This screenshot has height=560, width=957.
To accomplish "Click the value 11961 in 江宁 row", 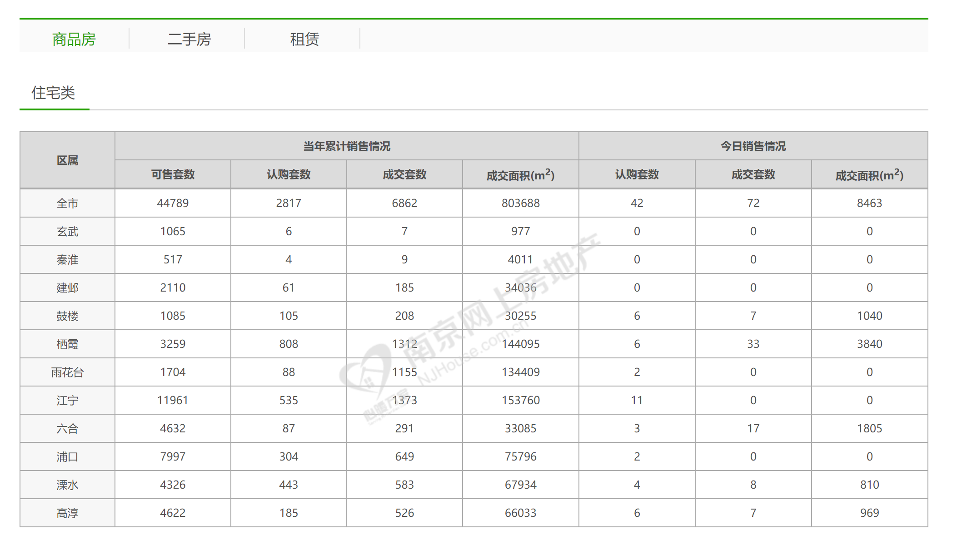I will pos(173,400).
